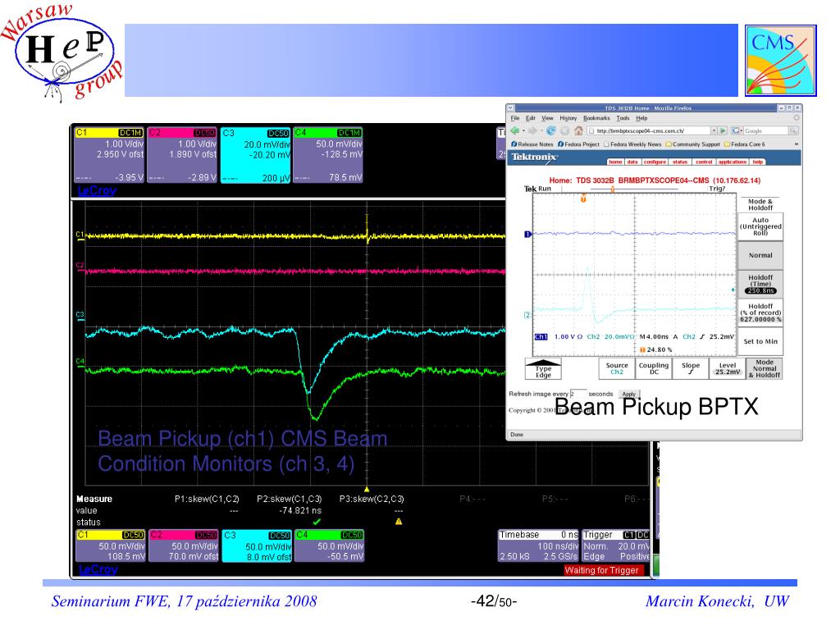
Task: Open the Firefox Edit menu
Action: tap(531, 118)
